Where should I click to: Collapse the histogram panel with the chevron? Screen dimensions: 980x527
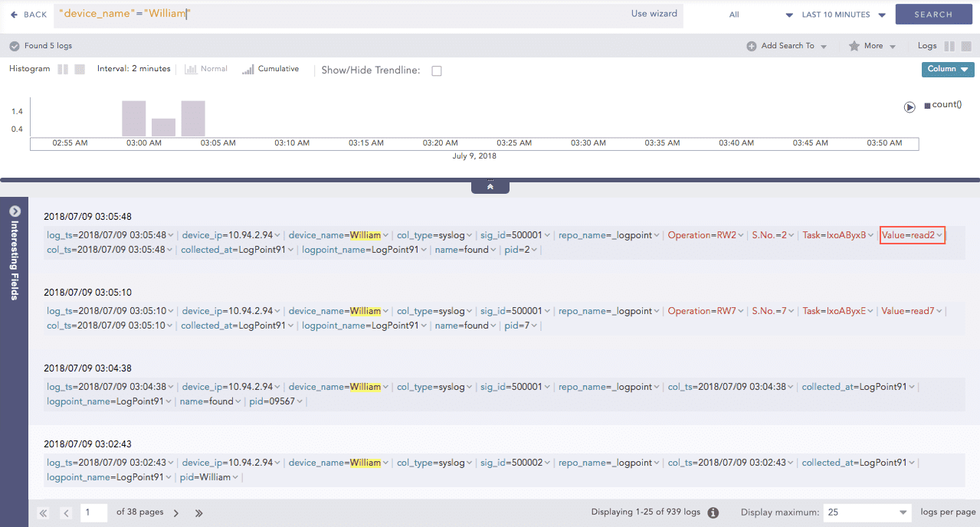490,185
